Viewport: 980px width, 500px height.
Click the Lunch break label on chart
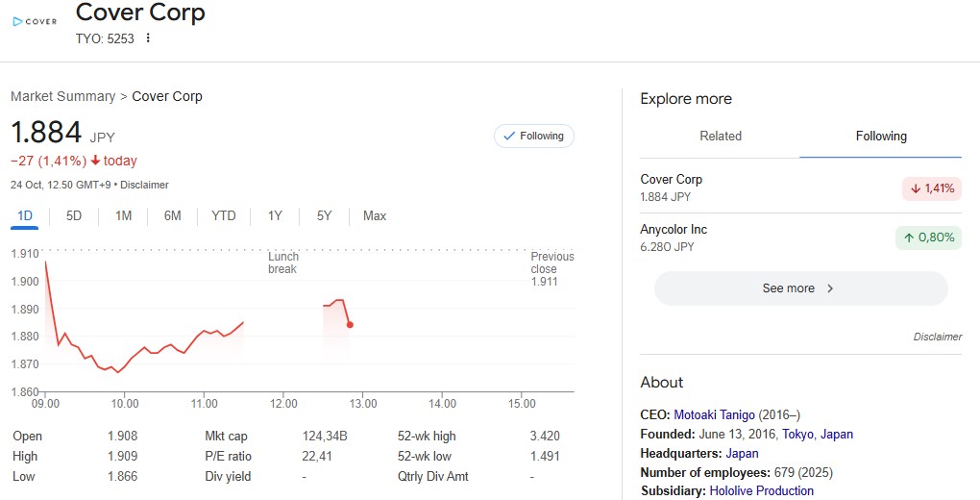tap(283, 262)
